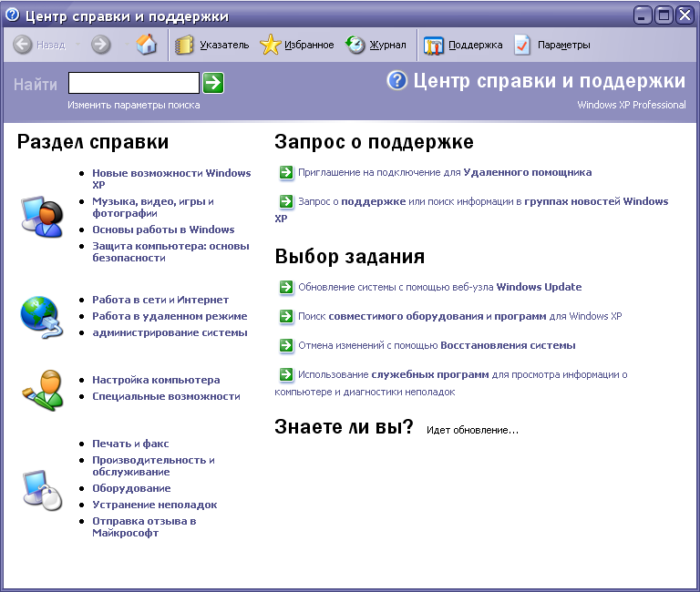Viewport: 700px width, 592px height.
Task: Maximize the Help and Support window
Action: (x=664, y=15)
